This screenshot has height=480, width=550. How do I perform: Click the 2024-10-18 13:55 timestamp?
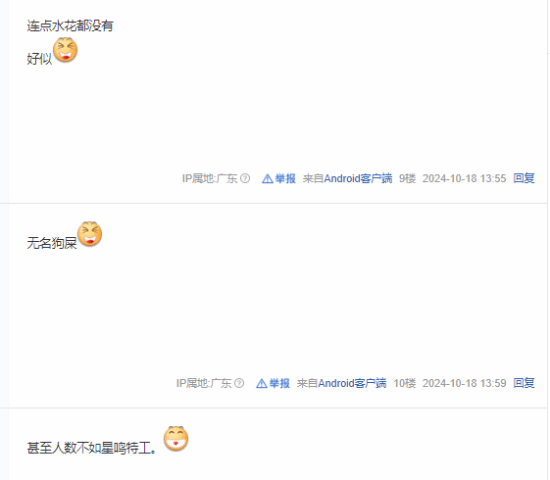tap(464, 179)
